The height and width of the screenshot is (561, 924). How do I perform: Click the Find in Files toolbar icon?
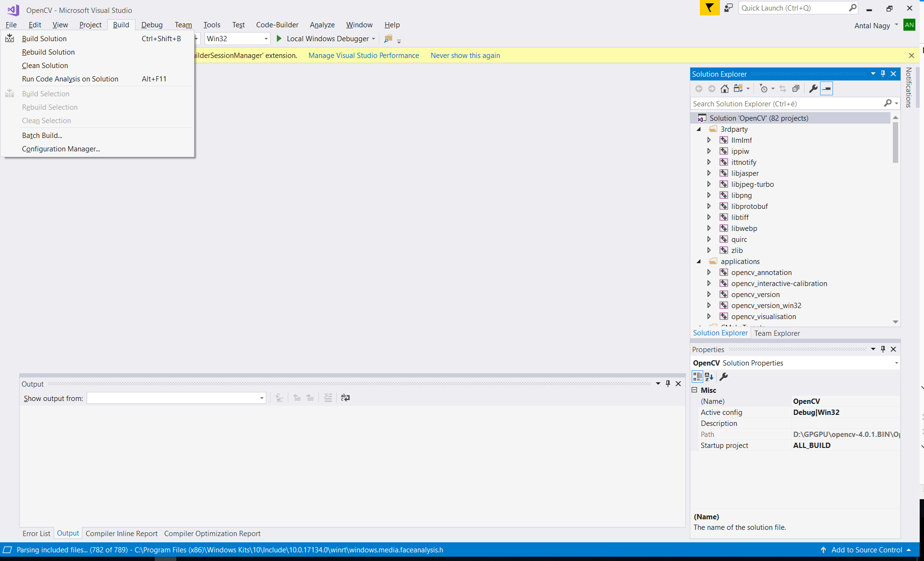point(388,38)
